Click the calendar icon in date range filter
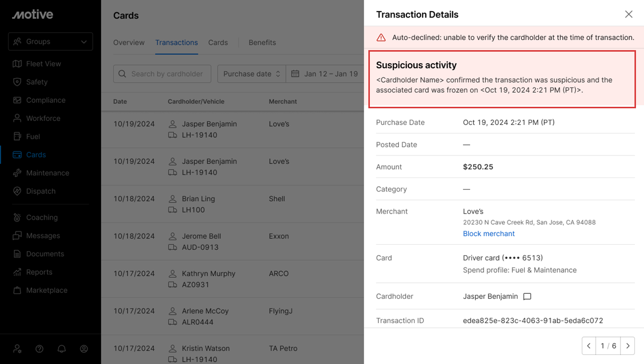Image resolution: width=644 pixels, height=364 pixels. click(x=295, y=74)
